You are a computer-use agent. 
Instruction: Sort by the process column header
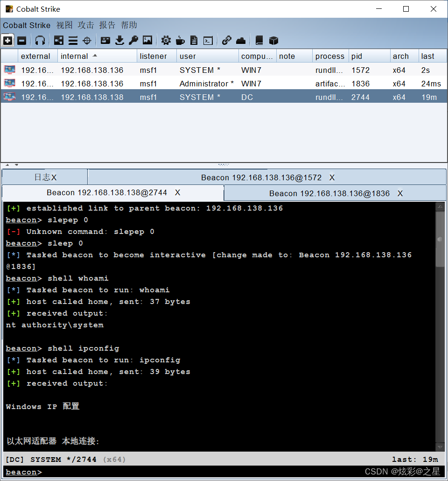coord(330,56)
